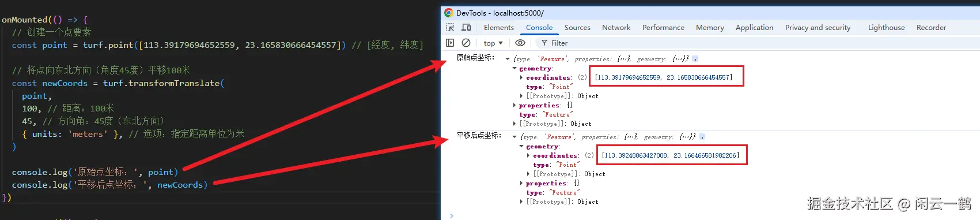Collapse the 平移后点坐标 Feature object

point(514,137)
